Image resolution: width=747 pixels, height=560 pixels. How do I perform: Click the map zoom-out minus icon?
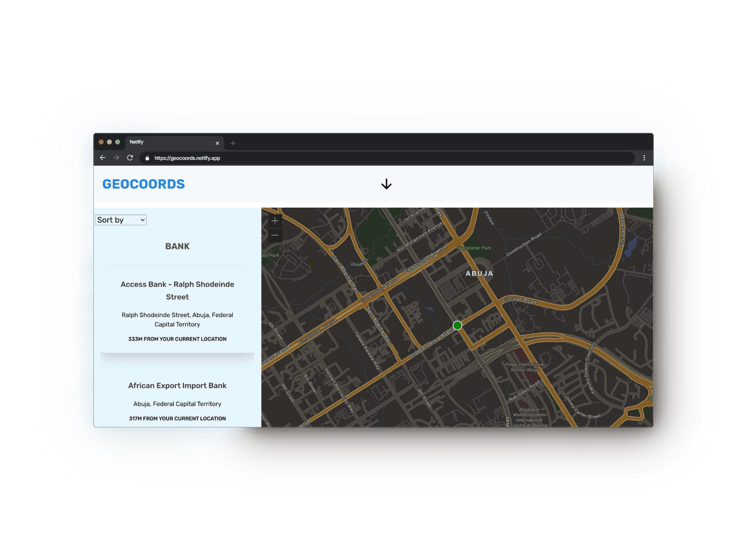(275, 235)
